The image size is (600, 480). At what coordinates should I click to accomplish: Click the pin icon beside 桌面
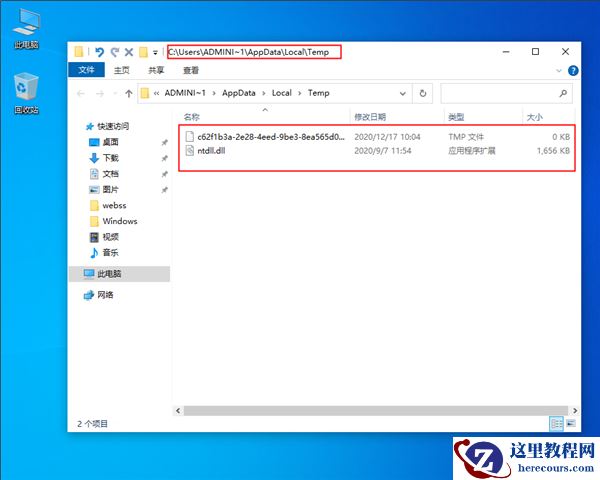165,142
